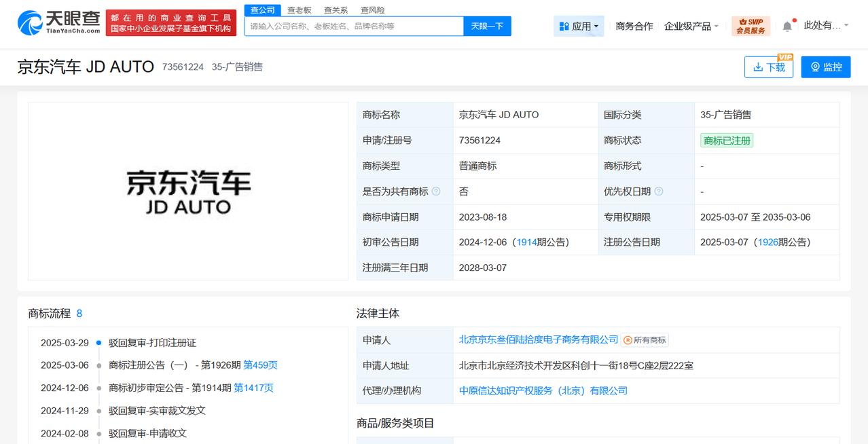Screen dimensions: 868x444
Task: Click the 所有商标 tag beside applicant
Action: pyautogui.click(x=645, y=340)
